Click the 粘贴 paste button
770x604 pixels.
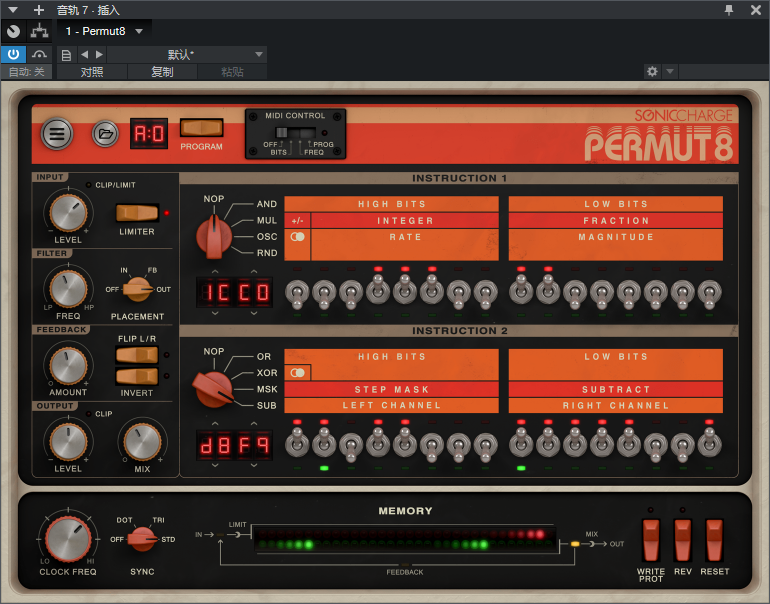pos(232,72)
